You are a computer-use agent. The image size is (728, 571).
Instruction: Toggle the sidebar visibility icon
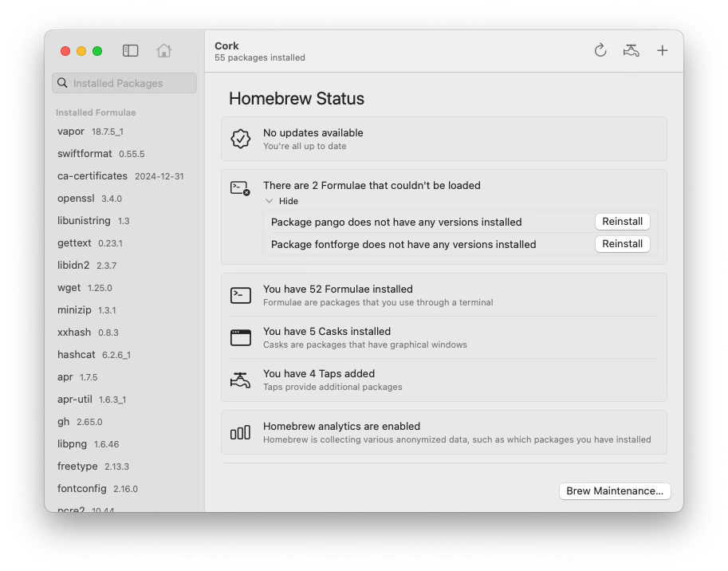click(x=131, y=50)
